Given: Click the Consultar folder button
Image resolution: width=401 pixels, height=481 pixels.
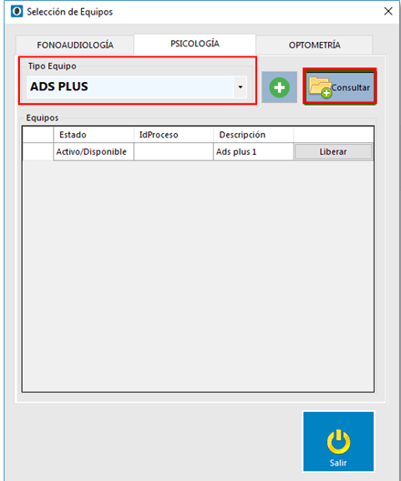Looking at the screenshot, I should (340, 87).
